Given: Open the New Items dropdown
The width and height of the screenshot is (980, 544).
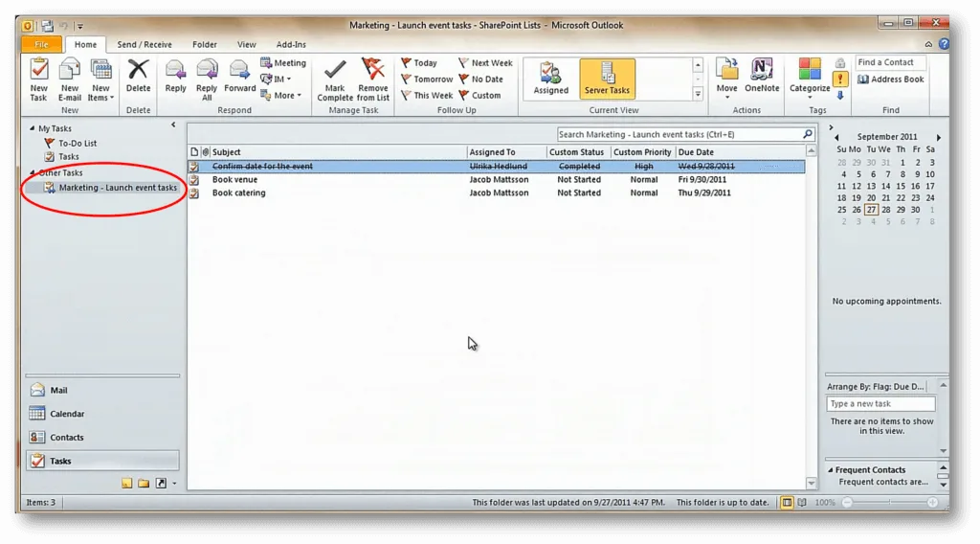Looking at the screenshot, I should [100, 80].
